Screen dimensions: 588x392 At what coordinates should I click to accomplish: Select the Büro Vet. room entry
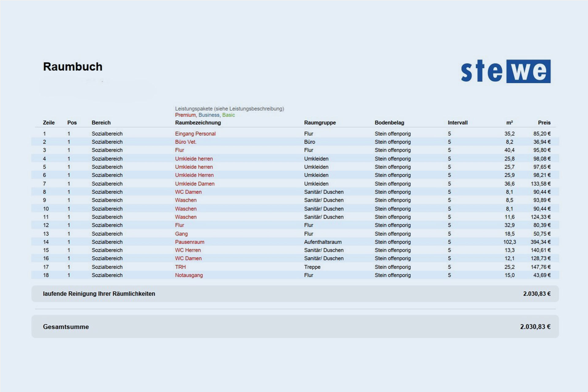186,142
